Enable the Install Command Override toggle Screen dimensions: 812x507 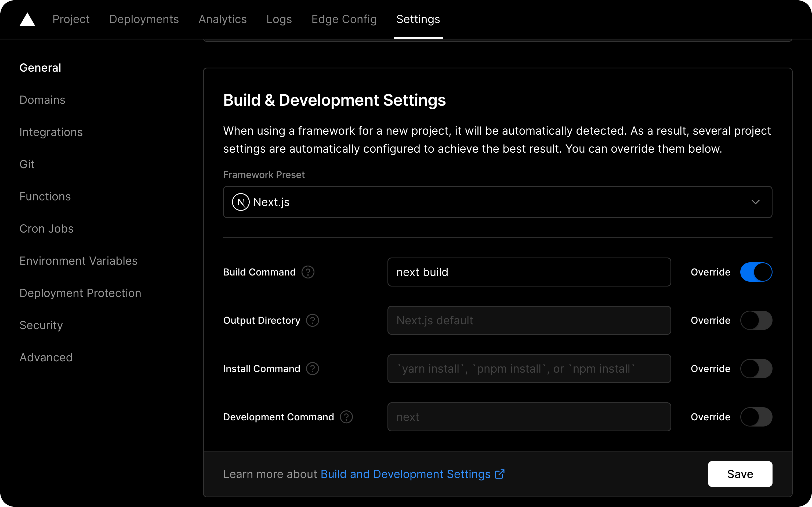(x=757, y=369)
